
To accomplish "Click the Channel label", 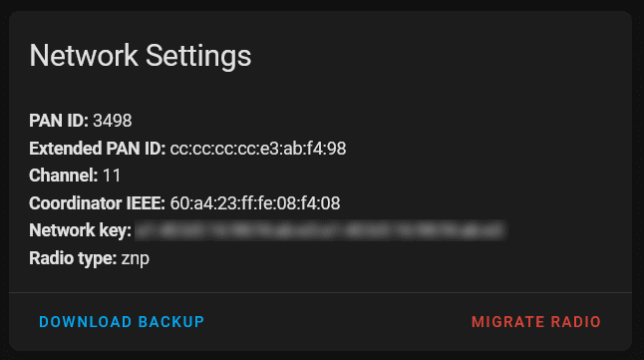I will 63,176.
